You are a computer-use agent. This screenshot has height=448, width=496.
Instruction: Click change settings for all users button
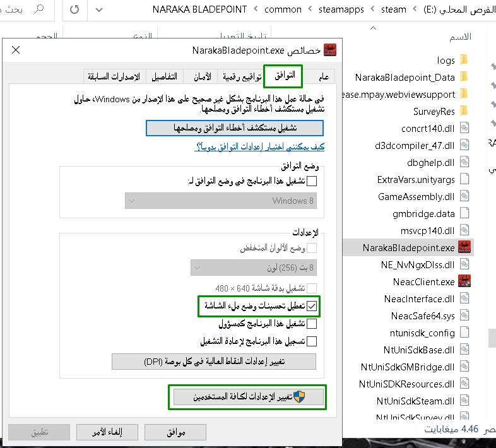pyautogui.click(x=249, y=397)
